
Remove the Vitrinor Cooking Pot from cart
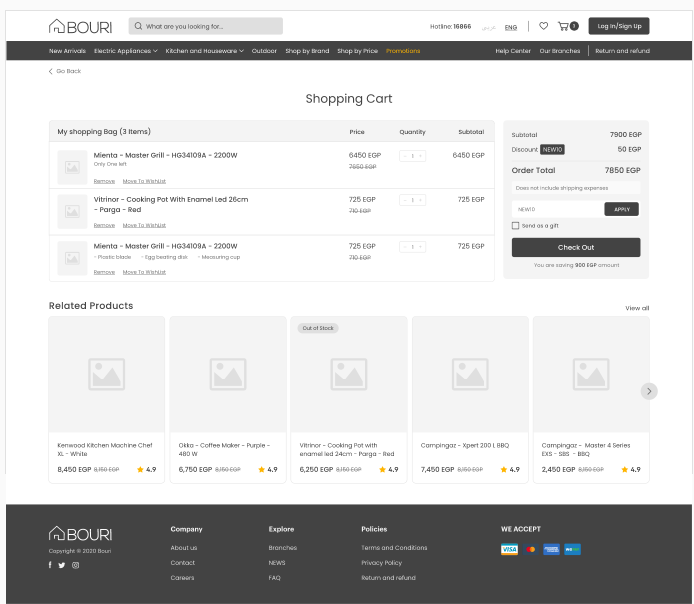click(x=104, y=225)
